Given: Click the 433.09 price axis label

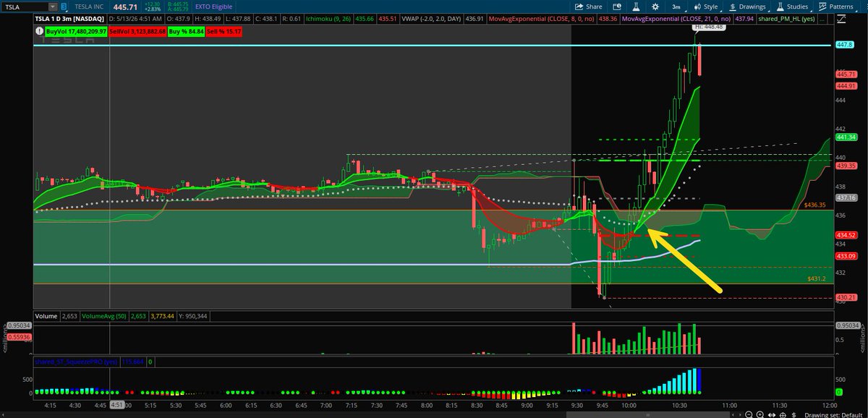Looking at the screenshot, I should click(x=846, y=255).
